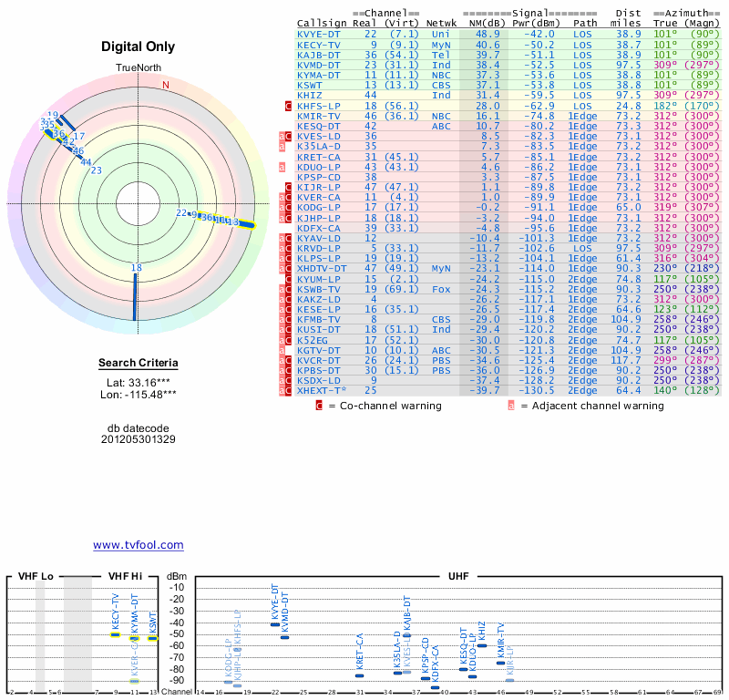This screenshot has height=700, width=729.
Task: Click channel 18 label at the radar bottom
Action: (136, 268)
